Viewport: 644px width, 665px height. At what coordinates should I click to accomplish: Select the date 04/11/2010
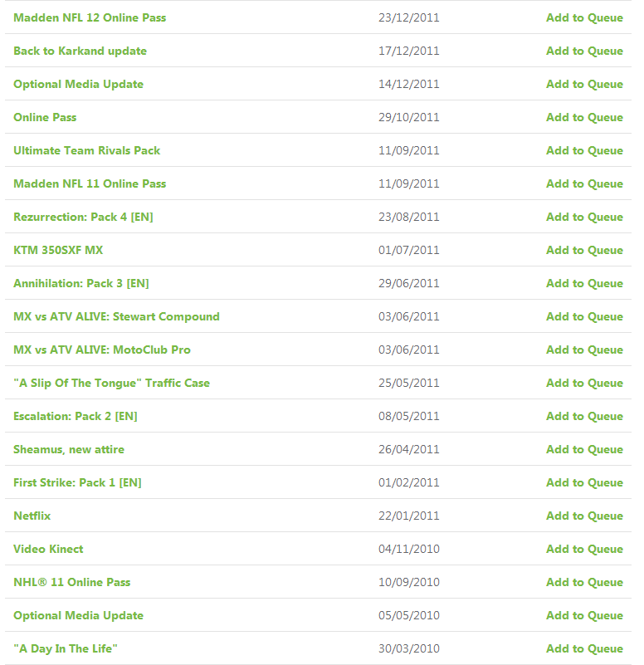(x=408, y=550)
